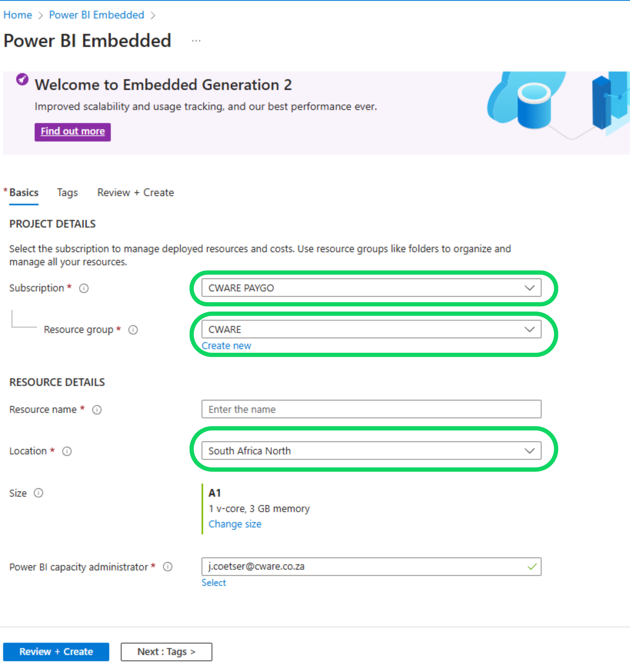Focus the Resource name input field
630x672 pixels.
click(x=371, y=409)
